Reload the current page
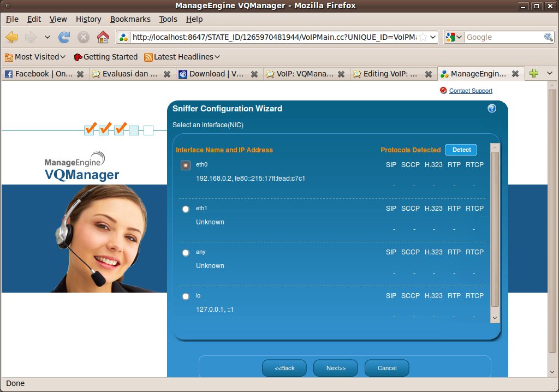This screenshot has width=559, height=392. pyautogui.click(x=64, y=37)
